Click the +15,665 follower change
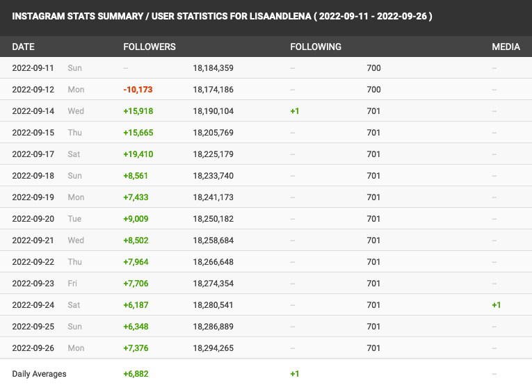532x392 pixels. tap(138, 133)
